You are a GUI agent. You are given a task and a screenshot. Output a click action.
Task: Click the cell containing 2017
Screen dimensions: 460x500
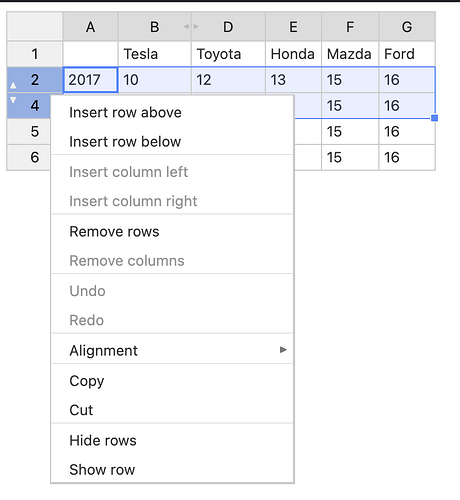point(90,80)
